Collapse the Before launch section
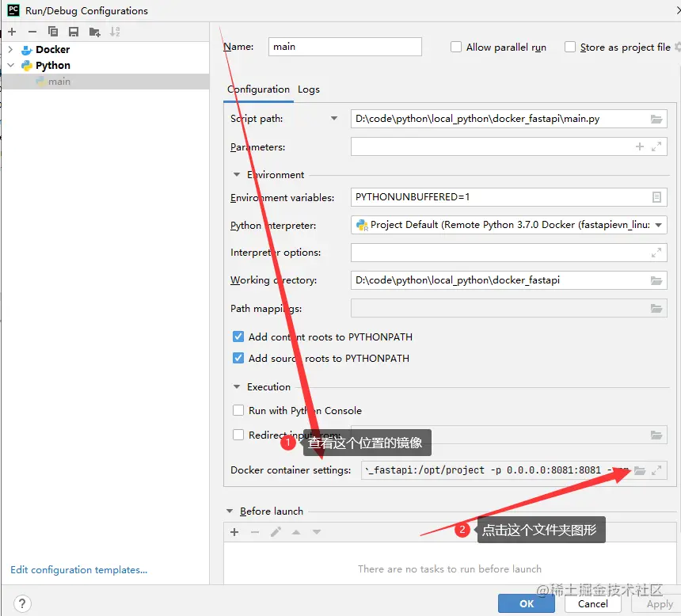Image resolution: width=681 pixels, height=616 pixels. pos(230,511)
